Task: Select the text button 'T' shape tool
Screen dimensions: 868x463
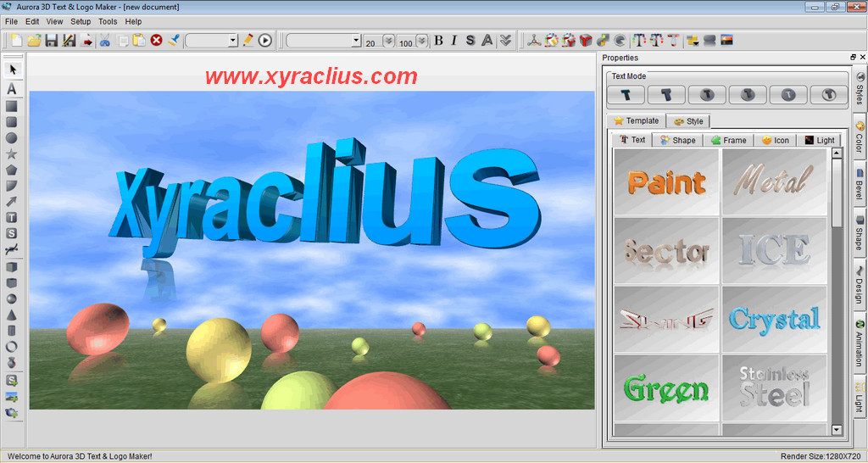Action: tap(12, 218)
